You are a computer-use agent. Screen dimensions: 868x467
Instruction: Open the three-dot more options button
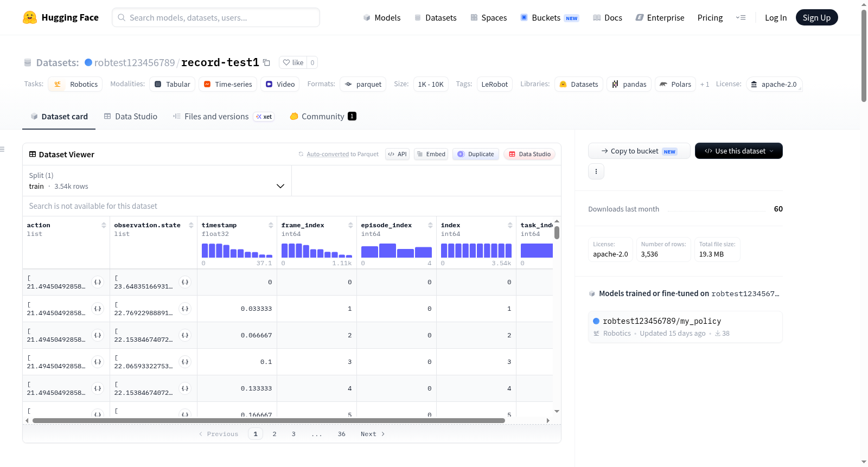596,171
